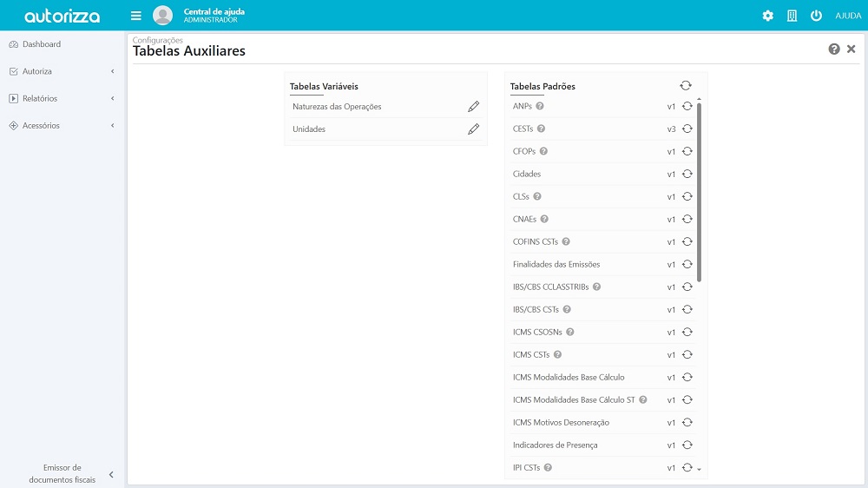Toggle the hamburger sidebar menu
868x488 pixels.
pos(136,16)
